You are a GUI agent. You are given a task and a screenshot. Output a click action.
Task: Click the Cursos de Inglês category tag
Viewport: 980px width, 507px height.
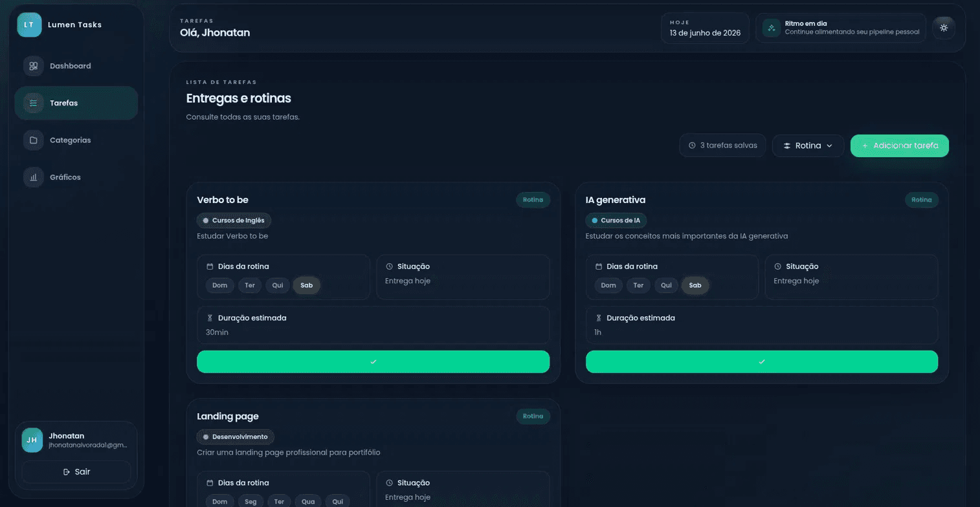click(x=234, y=221)
